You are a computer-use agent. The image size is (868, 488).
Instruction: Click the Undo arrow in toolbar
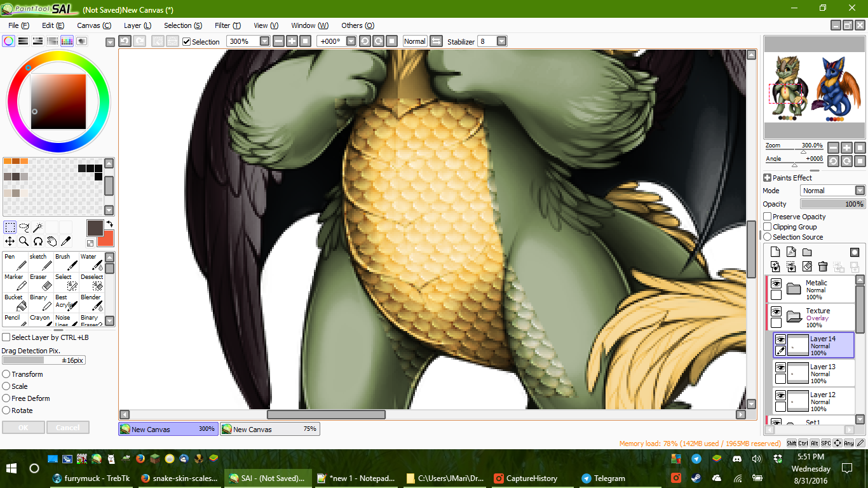coord(125,41)
